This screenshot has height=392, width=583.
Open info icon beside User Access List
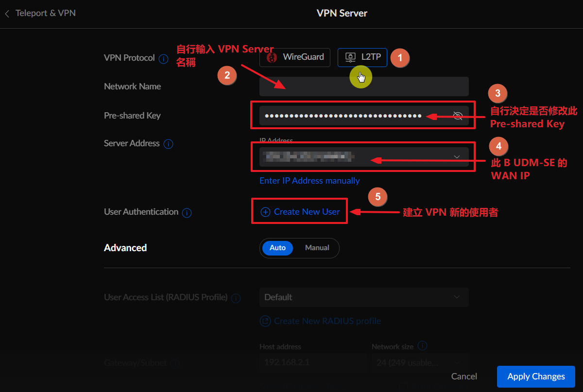pos(236,298)
